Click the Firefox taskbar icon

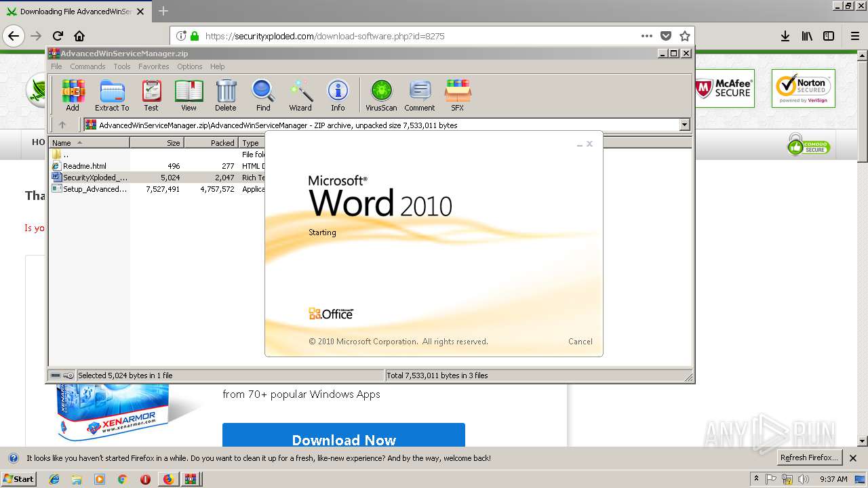[x=168, y=479]
